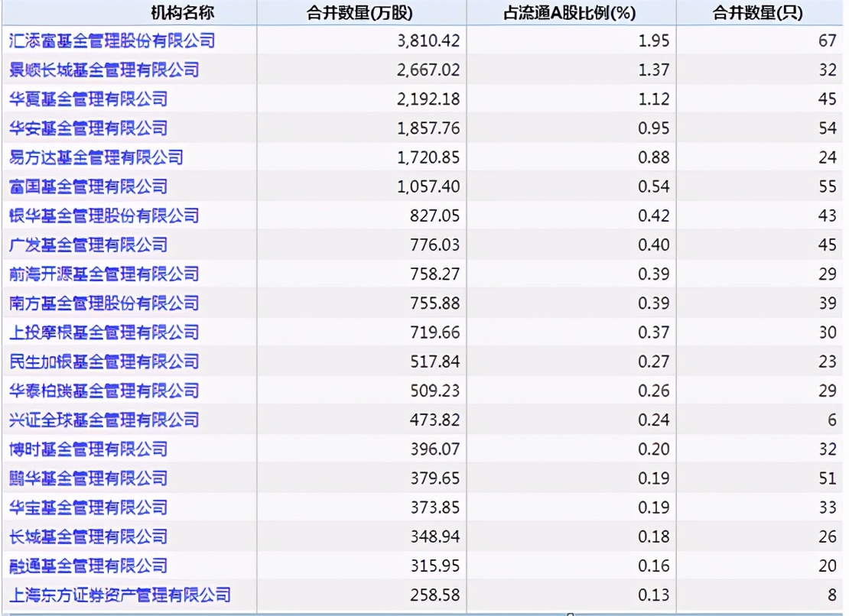Screen dimensions: 849x616
Task: Select 上海东方证券资产管理有限公司 link
Action: [x=112, y=595]
